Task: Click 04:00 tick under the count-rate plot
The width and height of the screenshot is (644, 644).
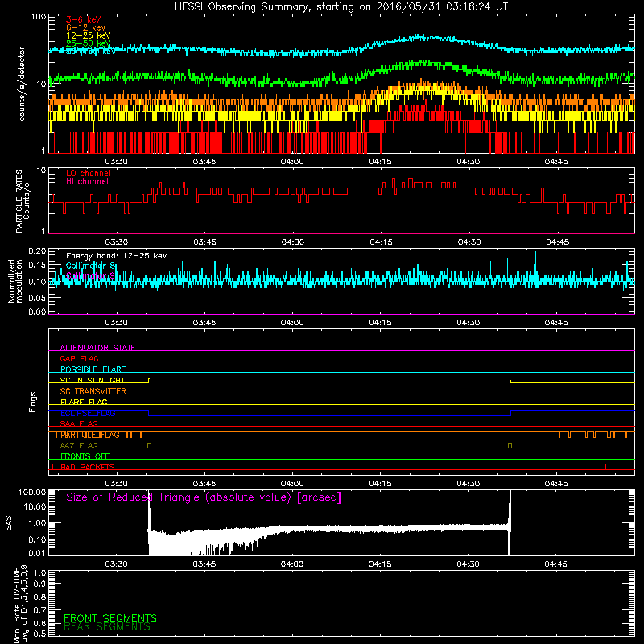Action: (x=292, y=162)
